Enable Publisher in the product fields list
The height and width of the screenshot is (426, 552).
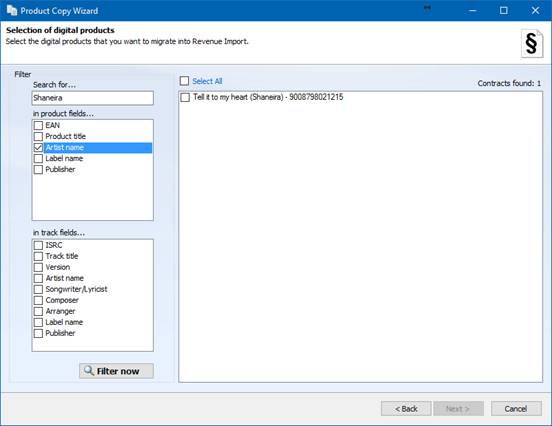tap(38, 169)
